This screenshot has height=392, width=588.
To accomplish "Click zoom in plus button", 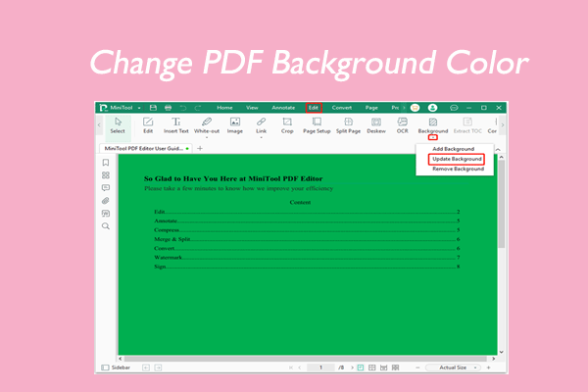I will click(x=488, y=367).
